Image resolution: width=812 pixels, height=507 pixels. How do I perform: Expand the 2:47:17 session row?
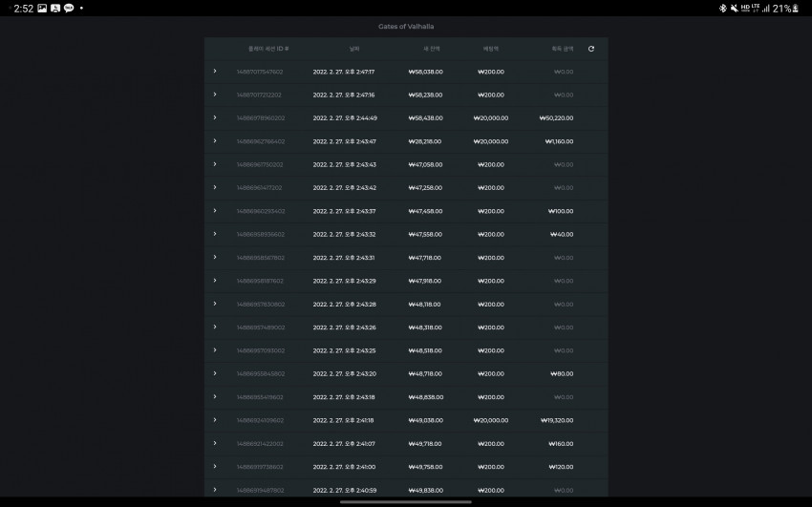(215, 71)
